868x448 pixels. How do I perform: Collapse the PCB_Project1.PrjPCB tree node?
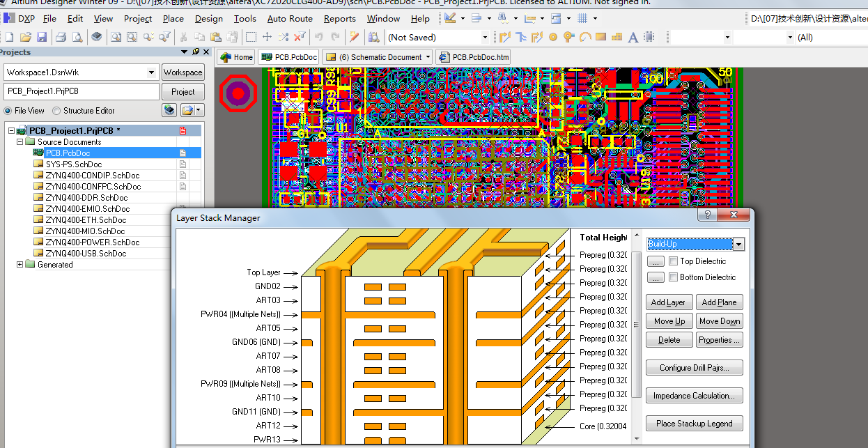[10, 131]
